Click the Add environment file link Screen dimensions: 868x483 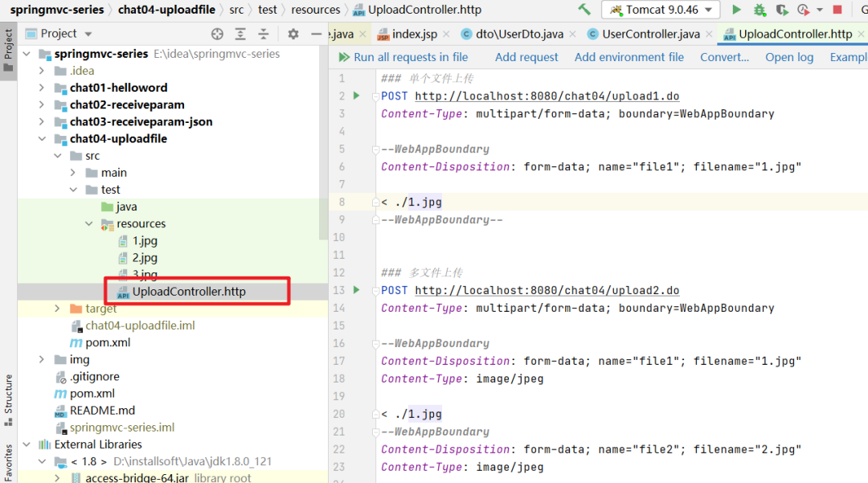pos(629,57)
